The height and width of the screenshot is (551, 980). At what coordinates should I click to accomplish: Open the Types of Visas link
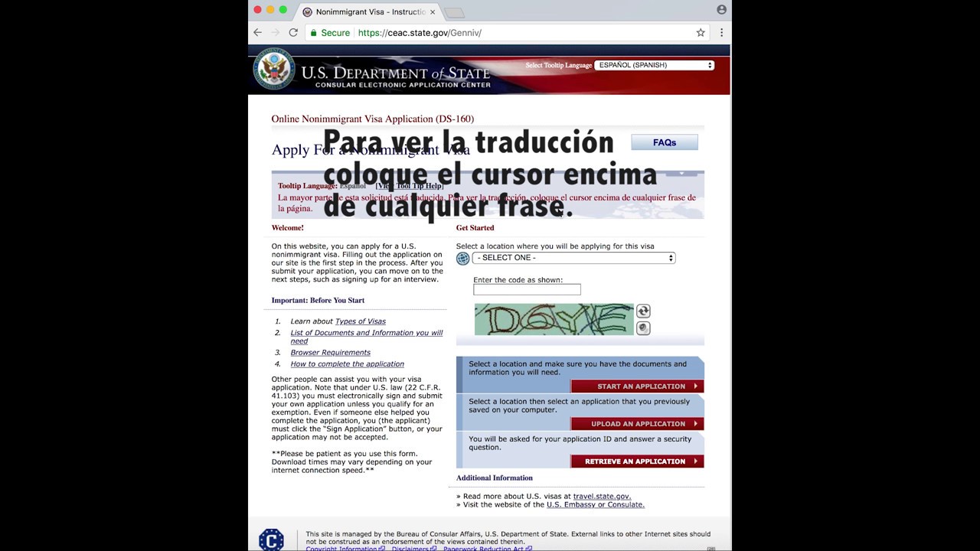[361, 321]
